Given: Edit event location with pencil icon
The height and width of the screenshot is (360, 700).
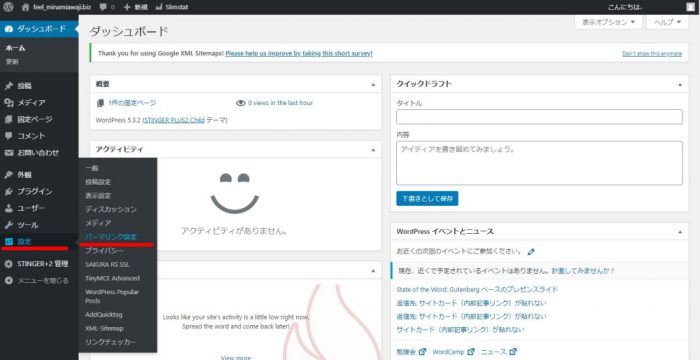Looking at the screenshot, I should (x=531, y=252).
